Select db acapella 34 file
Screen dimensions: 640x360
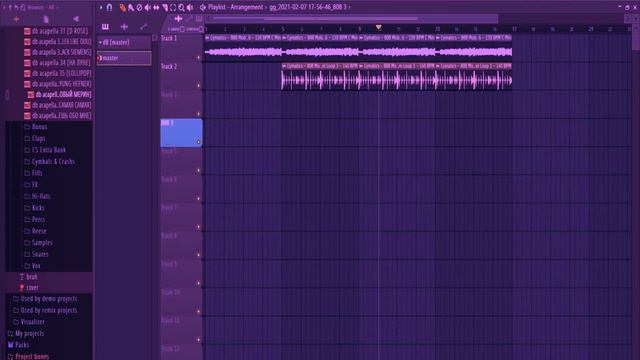[x=57, y=63]
